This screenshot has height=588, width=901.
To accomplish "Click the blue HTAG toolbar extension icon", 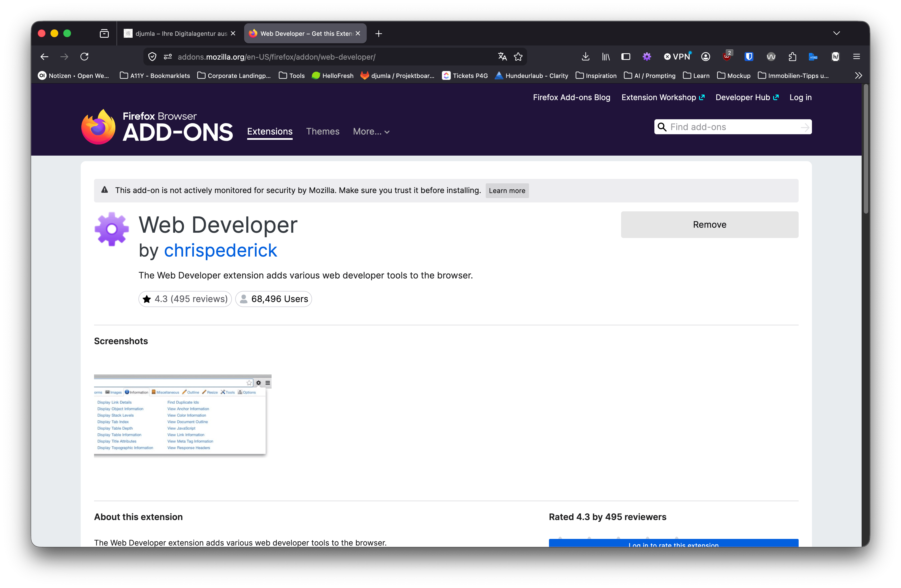I will pyautogui.click(x=813, y=57).
